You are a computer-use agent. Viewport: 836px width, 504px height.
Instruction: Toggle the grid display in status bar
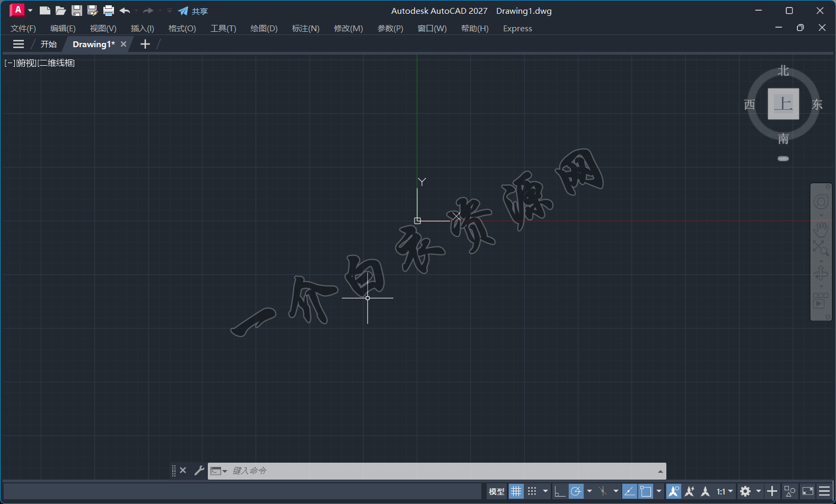pos(516,491)
